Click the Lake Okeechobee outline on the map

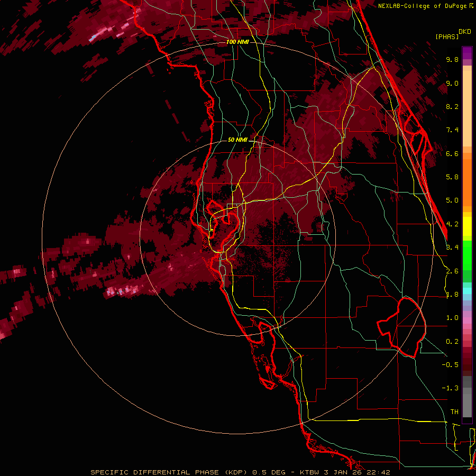coord(401,327)
